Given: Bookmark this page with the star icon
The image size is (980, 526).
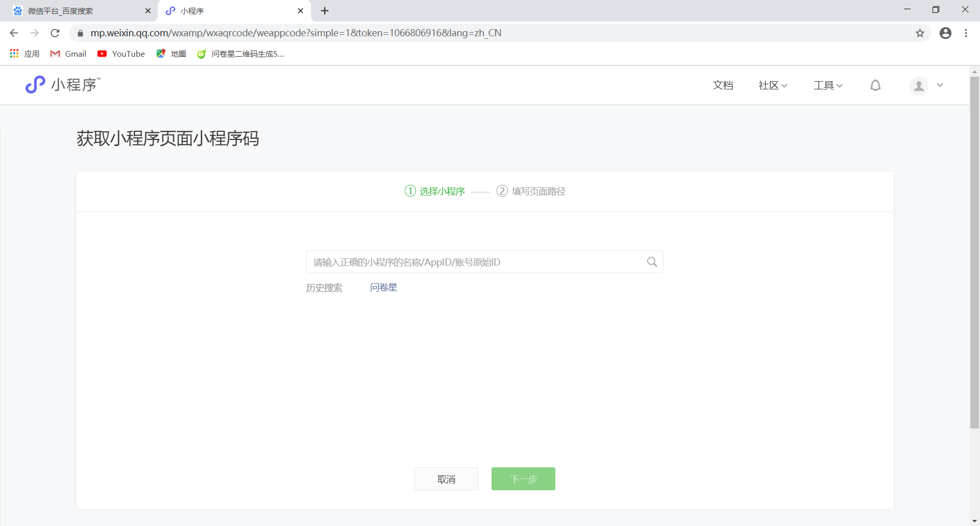Looking at the screenshot, I should [920, 33].
